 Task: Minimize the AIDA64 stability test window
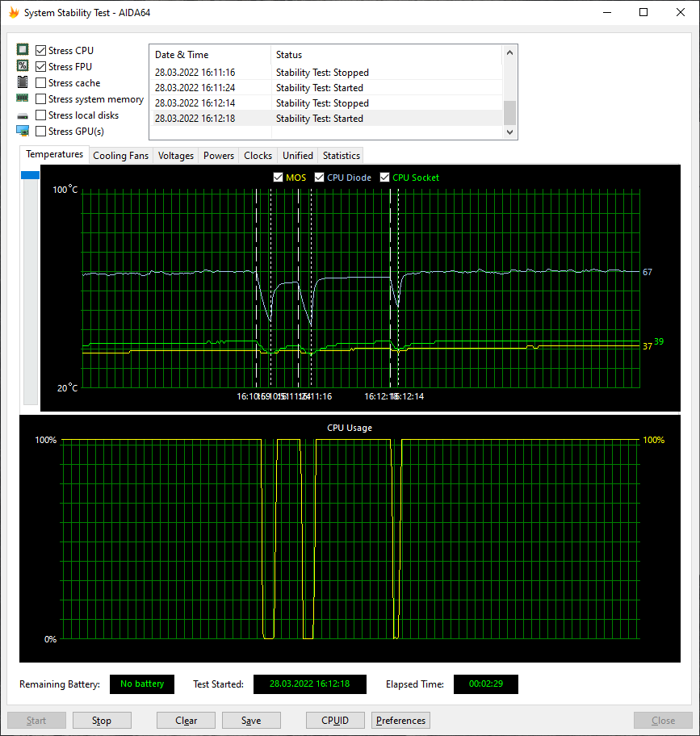(607, 13)
